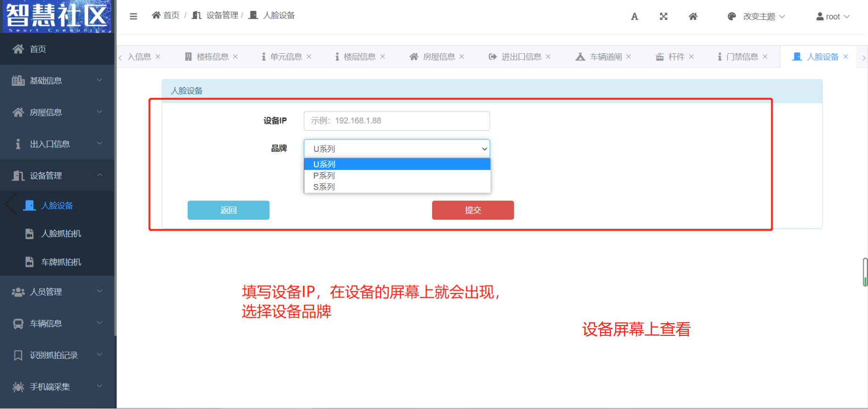Screen dimensions: 868x409
Task: Toggle fullscreen with the expand icon
Action: tap(663, 17)
